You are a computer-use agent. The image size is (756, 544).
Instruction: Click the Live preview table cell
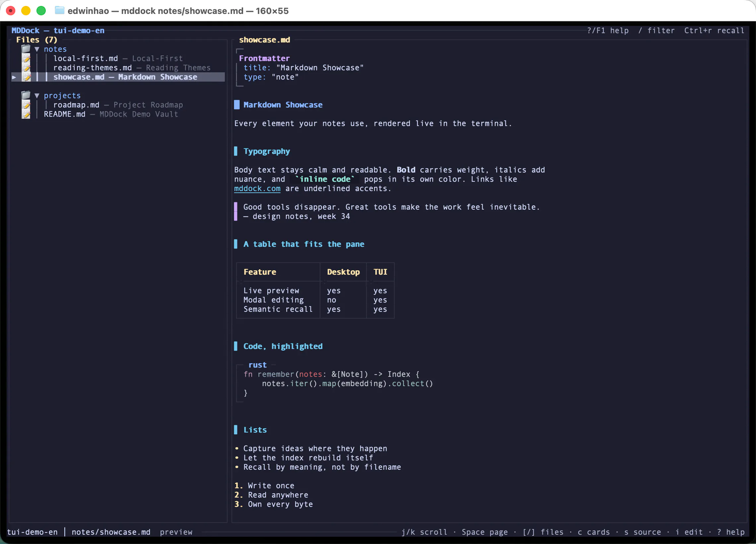[271, 291]
